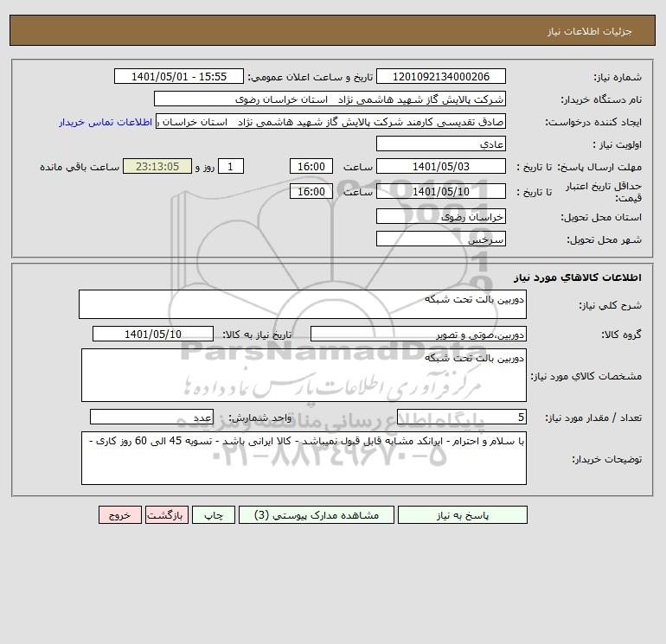Click the حداقل تاریخ اعتبار قیمت label
The width and height of the screenshot is (666, 644).
point(604,192)
